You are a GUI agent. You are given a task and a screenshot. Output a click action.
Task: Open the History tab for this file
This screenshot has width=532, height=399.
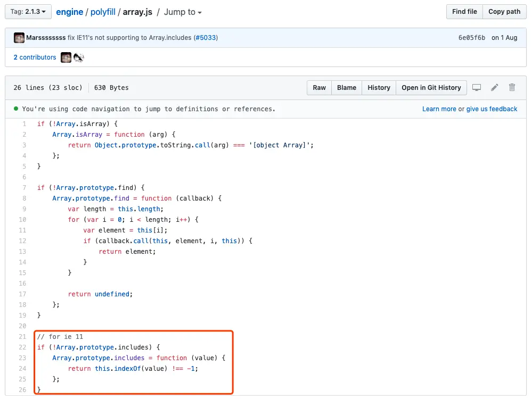tap(378, 87)
